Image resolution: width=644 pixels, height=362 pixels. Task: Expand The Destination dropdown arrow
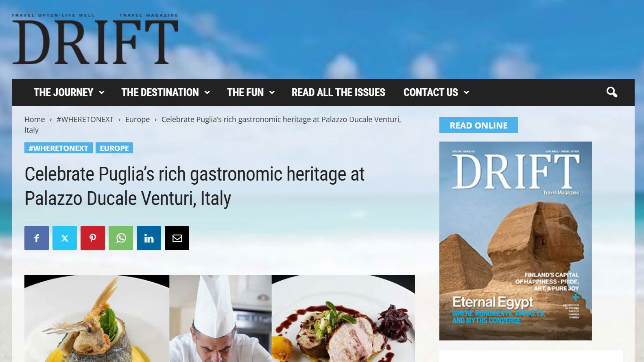pyautogui.click(x=207, y=92)
